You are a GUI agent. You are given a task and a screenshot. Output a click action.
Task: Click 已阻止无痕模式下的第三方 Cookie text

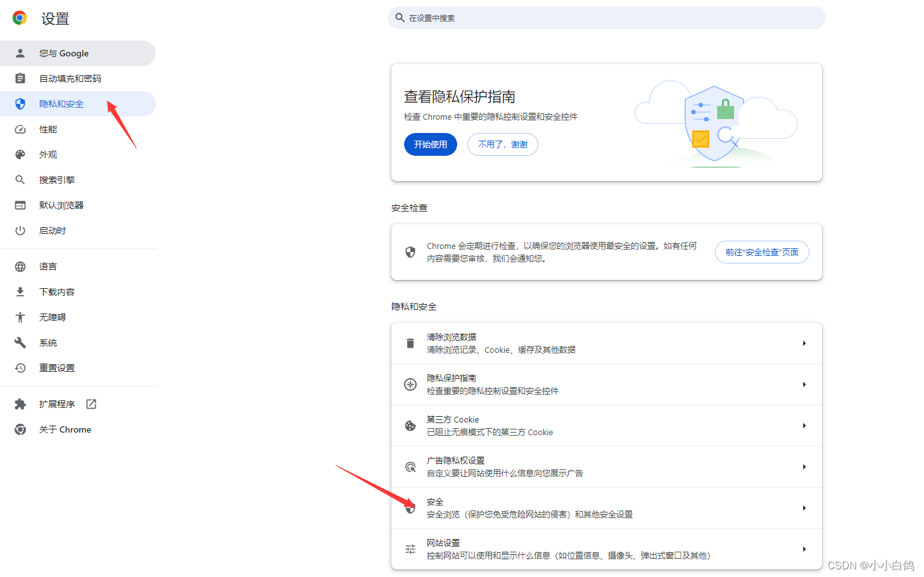pyautogui.click(x=490, y=432)
